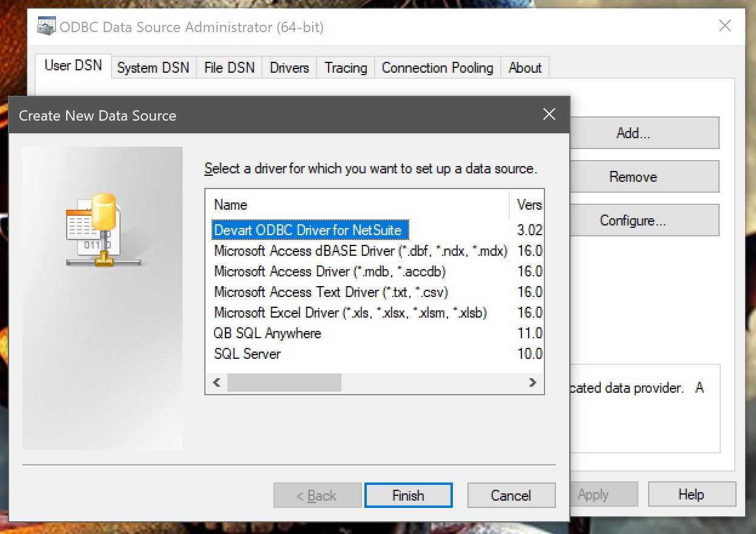Click the horizontal scrollbar thumb in driver list
The width and height of the screenshot is (756, 534).
tap(284, 382)
